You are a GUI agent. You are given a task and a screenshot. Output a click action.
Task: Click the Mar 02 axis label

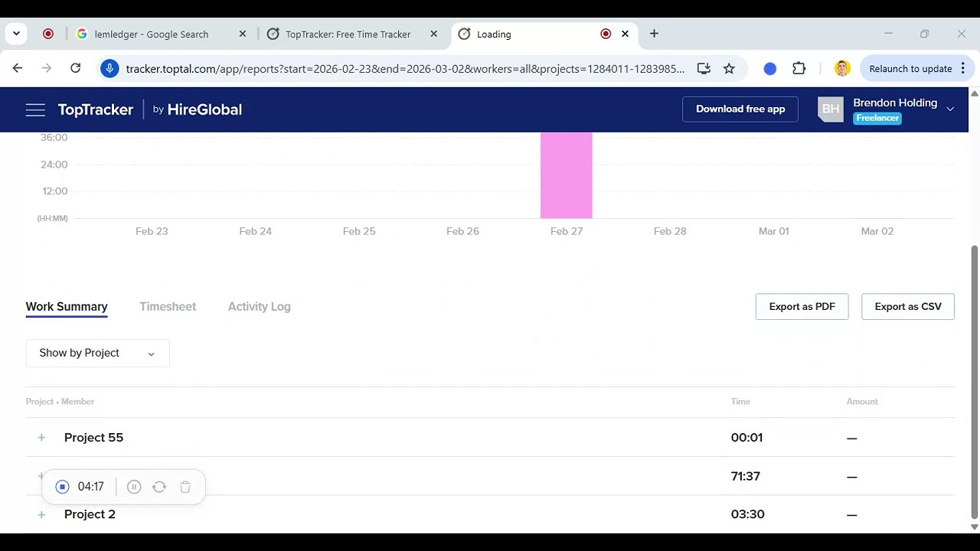877,231
